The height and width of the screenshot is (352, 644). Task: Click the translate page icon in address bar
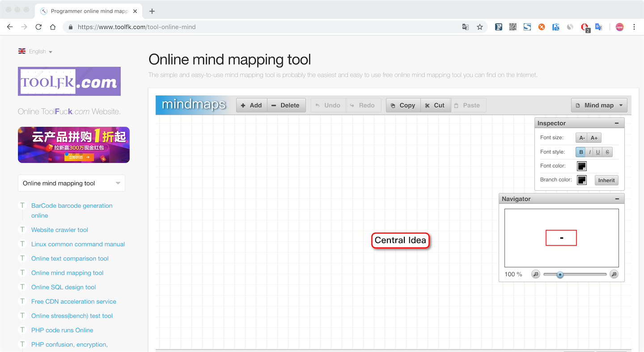(x=466, y=27)
